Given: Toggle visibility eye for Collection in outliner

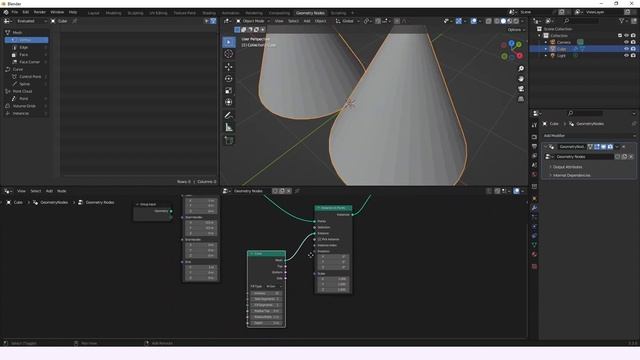Looking at the screenshot, I should coord(626,36).
